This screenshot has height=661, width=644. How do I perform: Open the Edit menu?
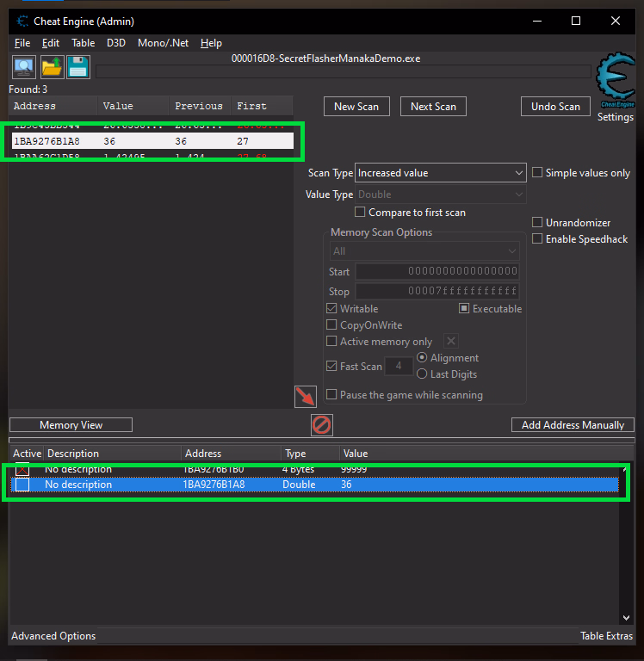pyautogui.click(x=51, y=43)
